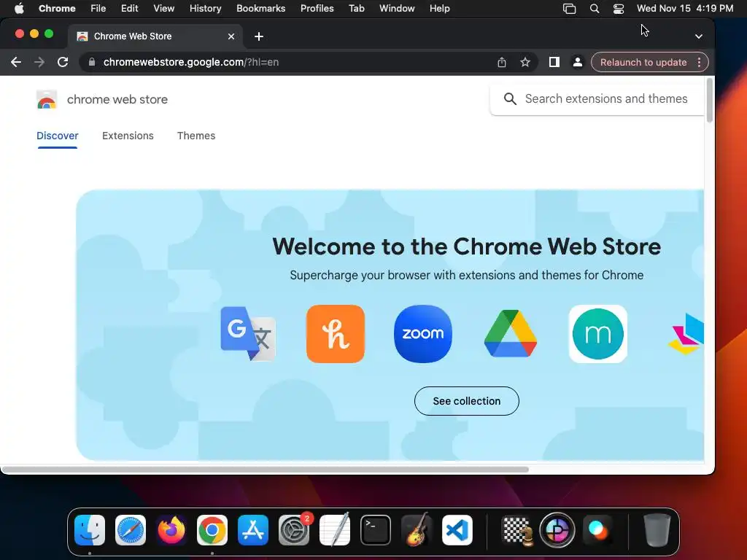Bookmark this tab with the star icon
Image resolution: width=747 pixels, height=560 pixels.
point(525,62)
